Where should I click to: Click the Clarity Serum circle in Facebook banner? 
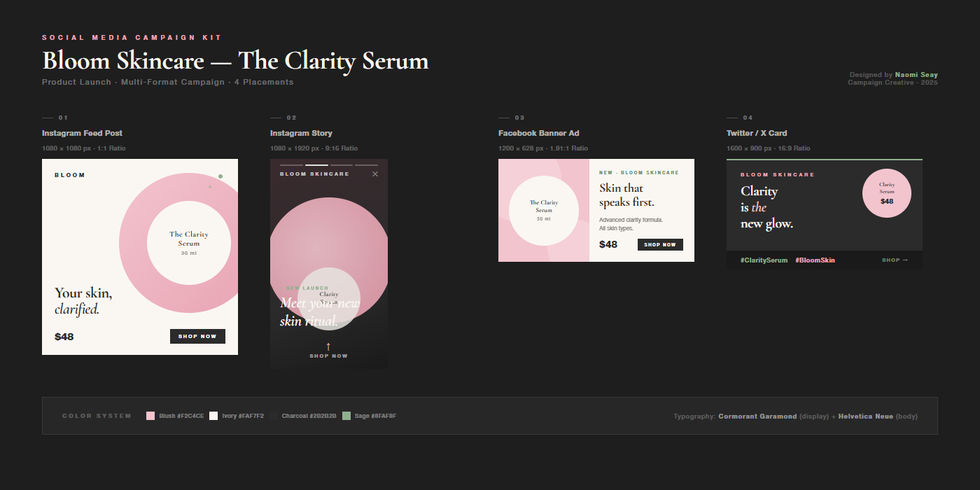[x=544, y=211]
